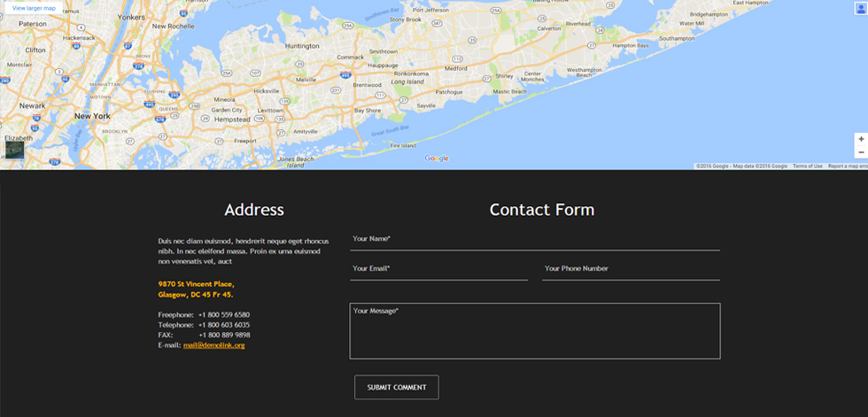The height and width of the screenshot is (417, 868).
Task: Click the Newark label on map
Action: click(x=32, y=105)
